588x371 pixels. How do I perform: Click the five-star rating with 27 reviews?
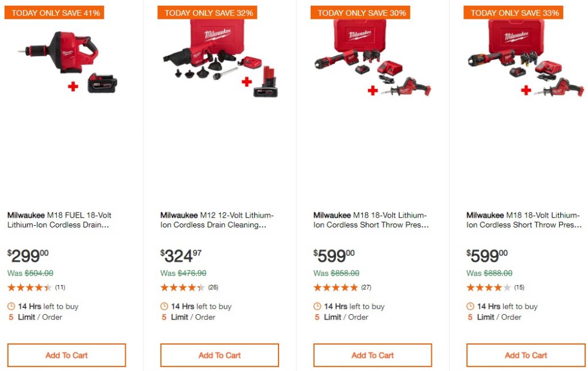point(335,287)
